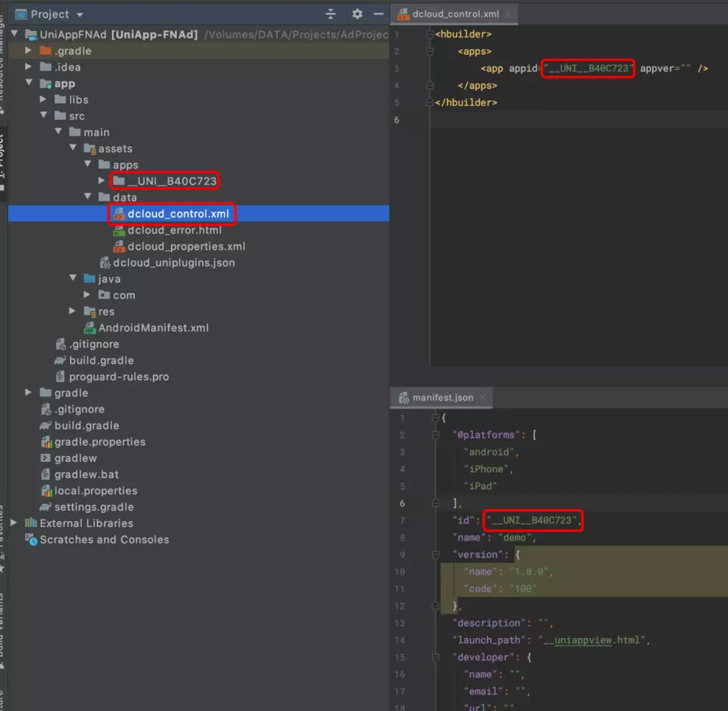Image resolution: width=728 pixels, height=711 pixels.
Task: Expand the .gradle folder
Action: pos(29,51)
